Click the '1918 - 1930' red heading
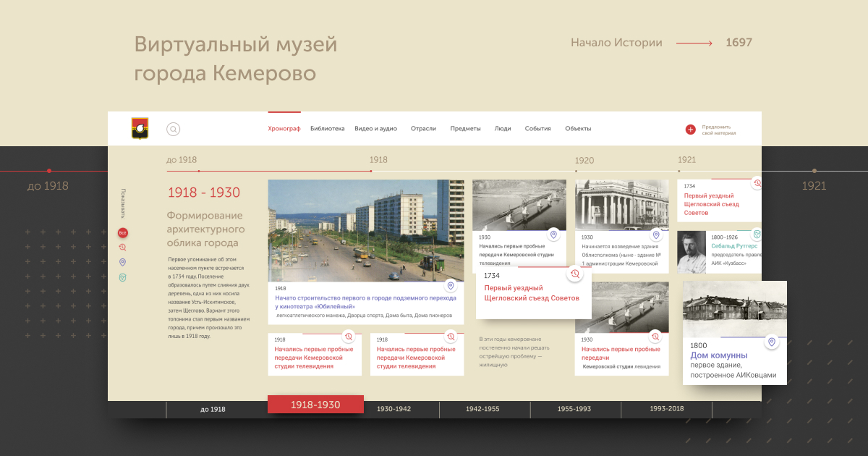The height and width of the screenshot is (456, 868). pyautogui.click(x=204, y=193)
